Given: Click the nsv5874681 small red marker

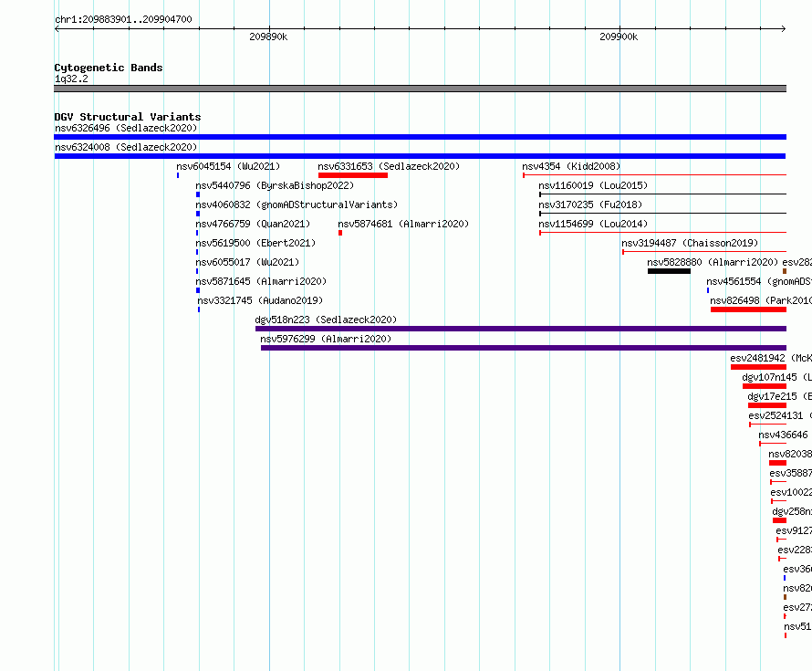Looking at the screenshot, I should click(x=340, y=233).
